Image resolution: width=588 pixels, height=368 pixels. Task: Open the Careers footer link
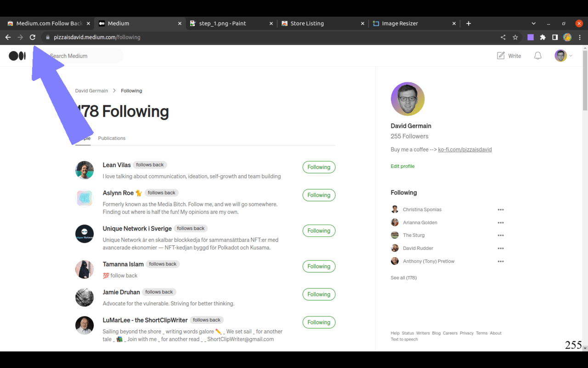[450, 333]
